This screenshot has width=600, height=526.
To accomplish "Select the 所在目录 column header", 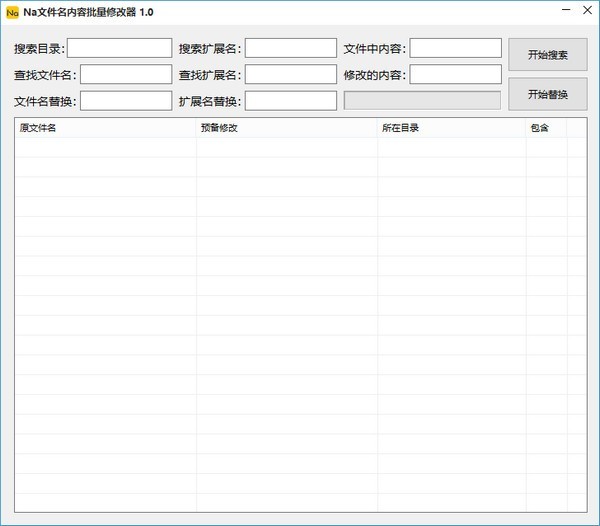I will (451, 128).
